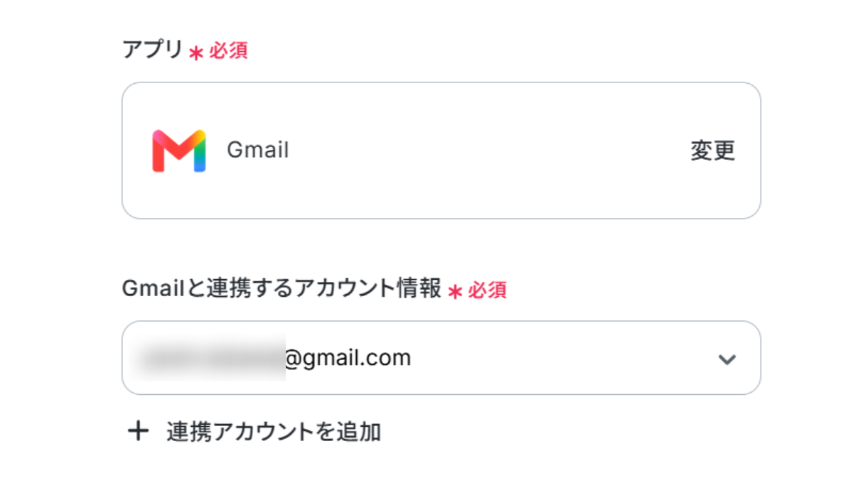Open the @gmail.com account selector
The image size is (868, 478).
pyautogui.click(x=441, y=358)
